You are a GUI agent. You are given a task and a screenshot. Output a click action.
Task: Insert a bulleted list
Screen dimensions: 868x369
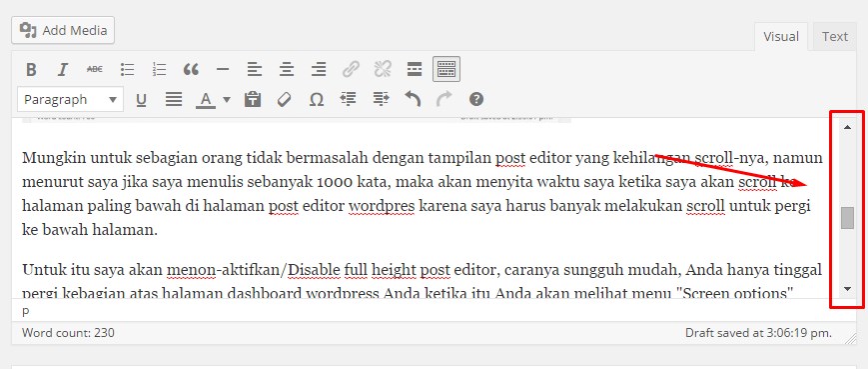(127, 69)
